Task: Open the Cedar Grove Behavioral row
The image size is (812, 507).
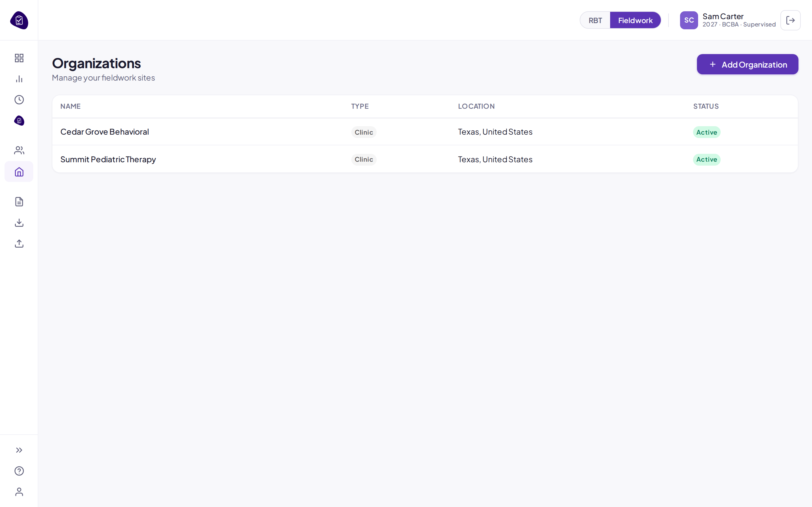Action: point(425,132)
